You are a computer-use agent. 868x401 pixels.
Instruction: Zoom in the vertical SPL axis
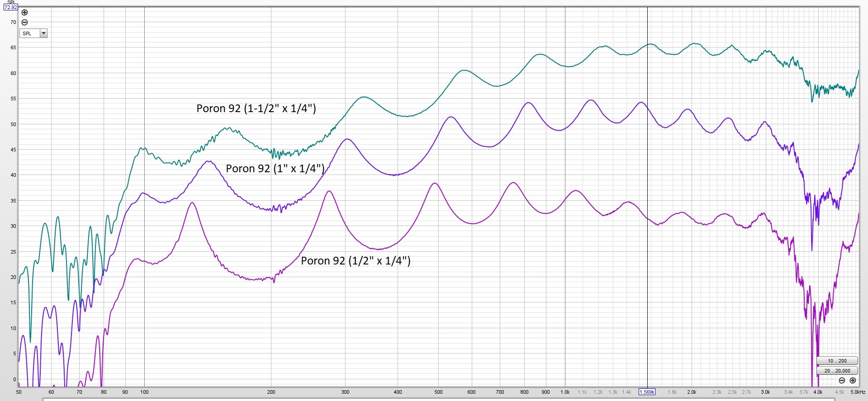[x=25, y=13]
